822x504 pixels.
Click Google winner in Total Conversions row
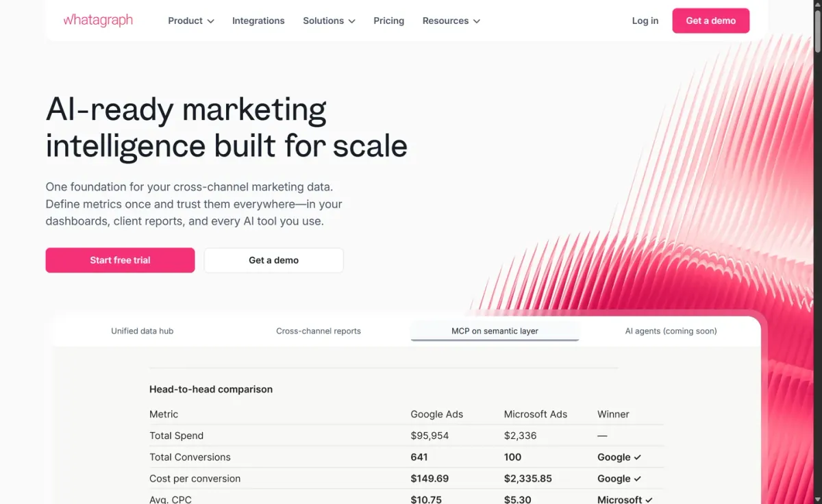619,457
